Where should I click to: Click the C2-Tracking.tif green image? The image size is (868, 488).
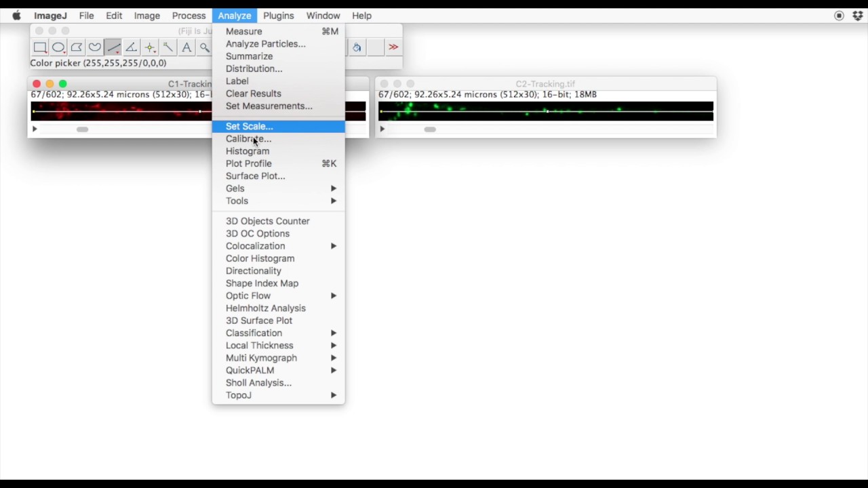click(546, 111)
